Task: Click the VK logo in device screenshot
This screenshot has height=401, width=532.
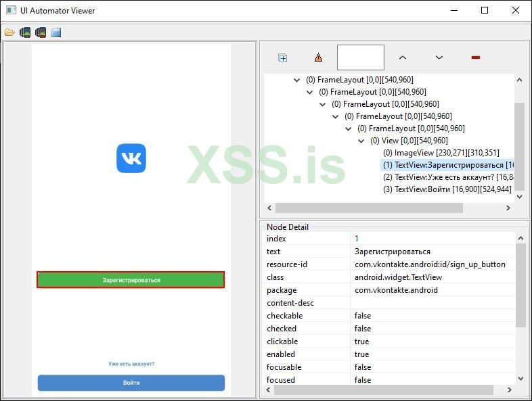Action: coord(131,158)
